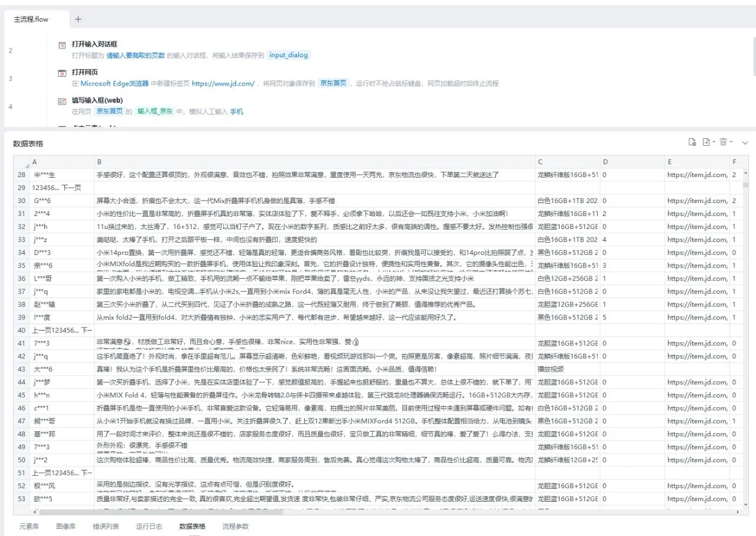
Task: Select the 打开输入对话框 step title
Action: coord(94,44)
